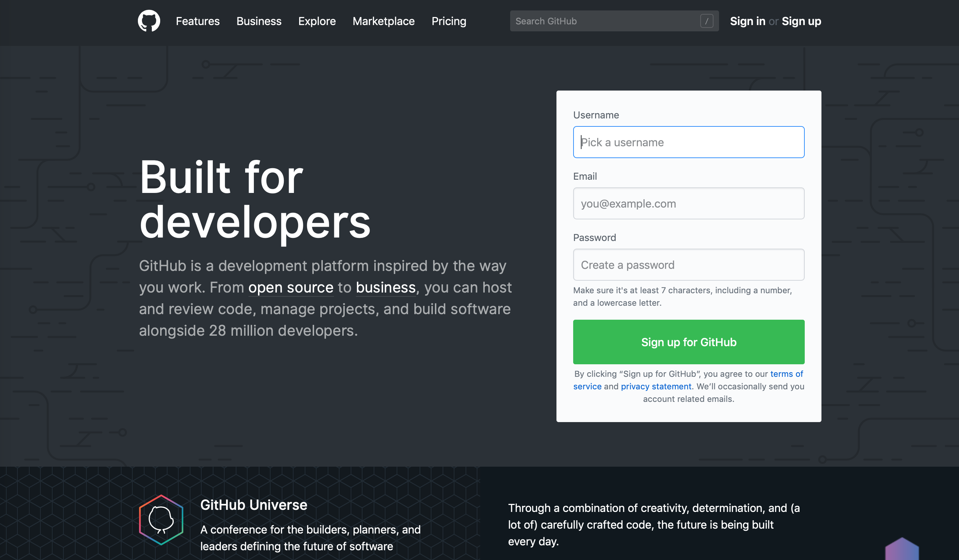Viewport: 959px width, 560px height.
Task: Click the slash shortcut key icon in search
Action: coord(707,21)
